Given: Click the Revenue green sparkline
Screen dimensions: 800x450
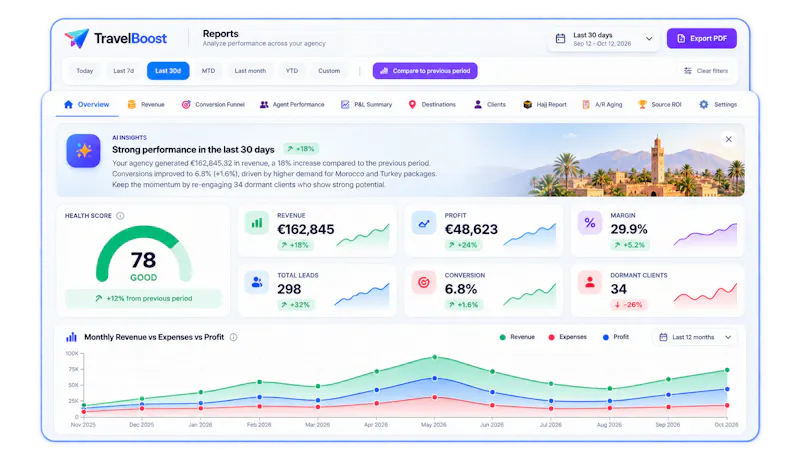Looking at the screenshot, I should click(363, 236).
